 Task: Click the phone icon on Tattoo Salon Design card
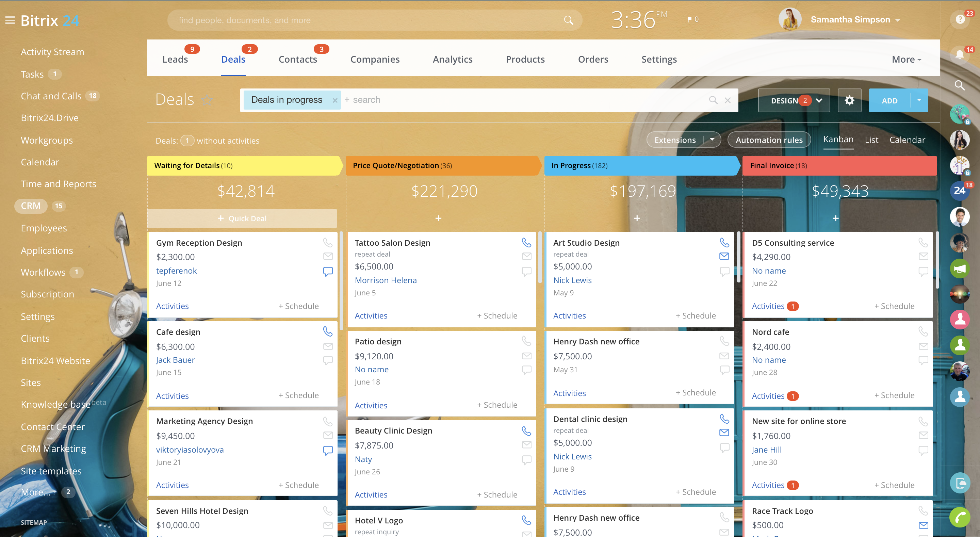pos(526,242)
